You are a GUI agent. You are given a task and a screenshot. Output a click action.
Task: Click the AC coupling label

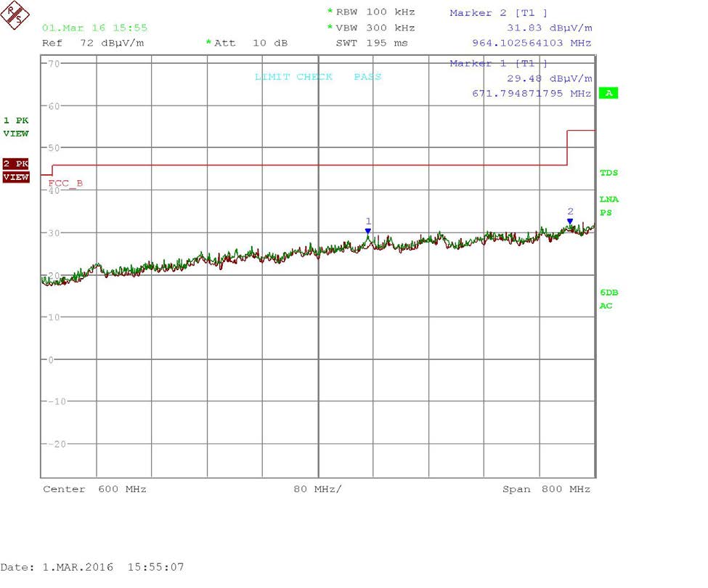[606, 306]
